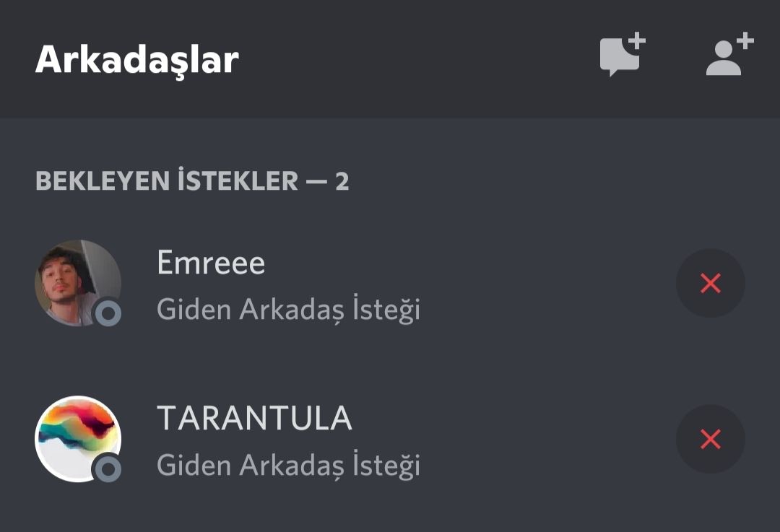Cancel the friend request to Emreee

(x=711, y=283)
